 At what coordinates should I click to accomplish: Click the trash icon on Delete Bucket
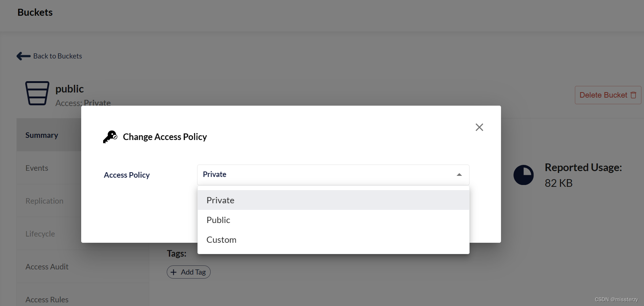(x=633, y=95)
